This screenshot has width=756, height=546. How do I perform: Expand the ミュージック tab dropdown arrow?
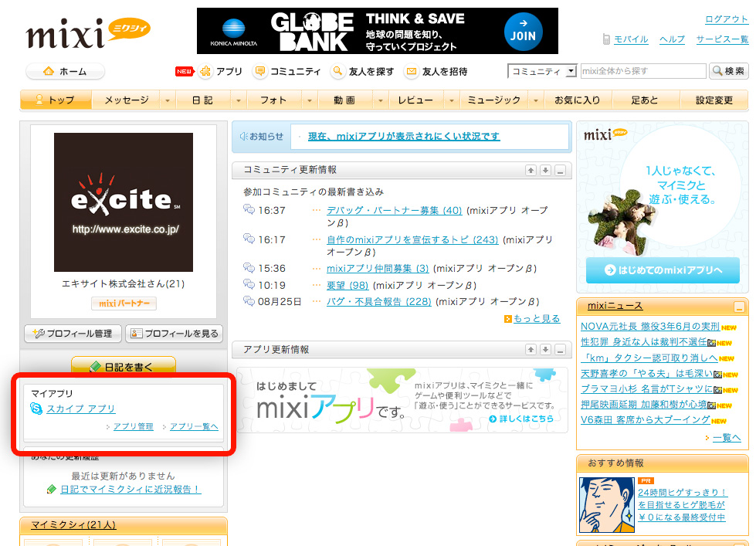click(536, 100)
